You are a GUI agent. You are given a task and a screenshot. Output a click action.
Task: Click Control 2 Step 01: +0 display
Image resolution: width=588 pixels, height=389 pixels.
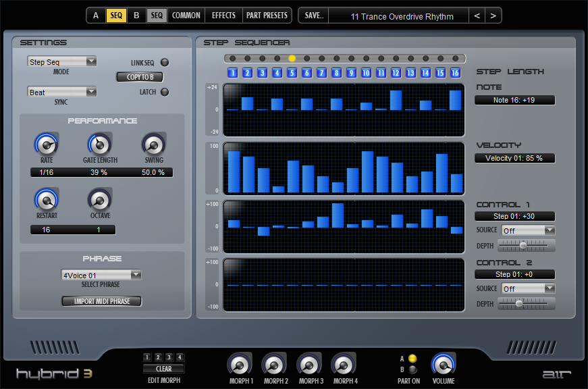514,274
